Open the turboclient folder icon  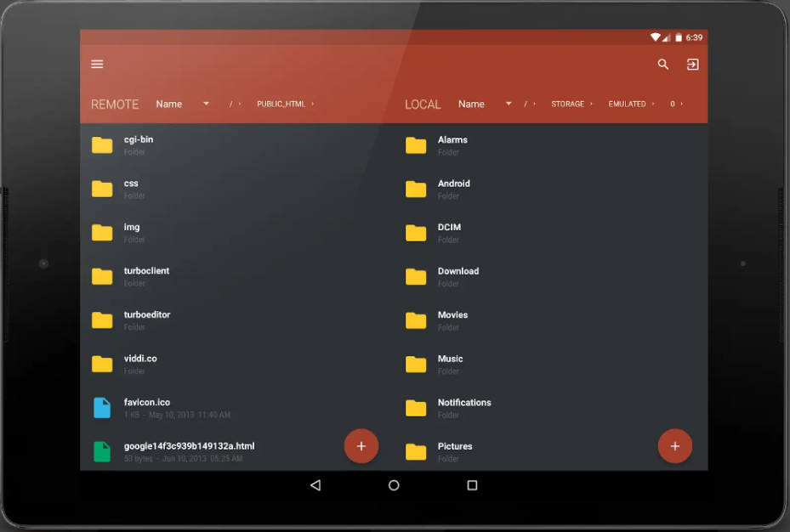102,276
